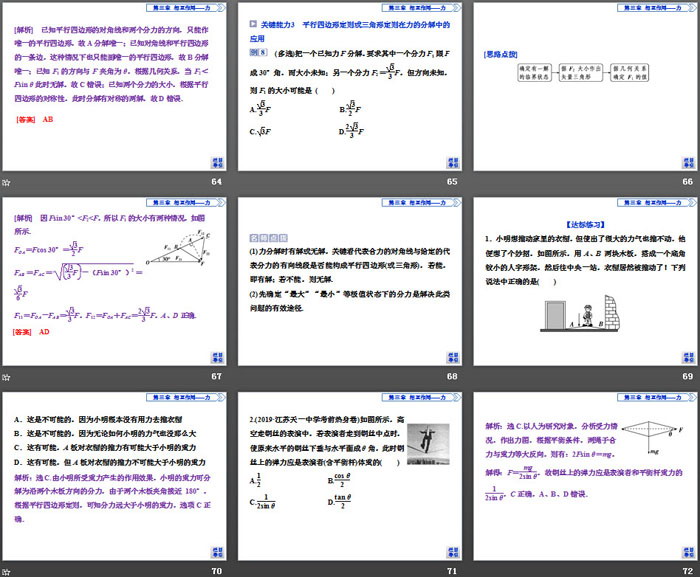
Task: Click the corner navigation icon on slide 68
Action: click(x=453, y=358)
